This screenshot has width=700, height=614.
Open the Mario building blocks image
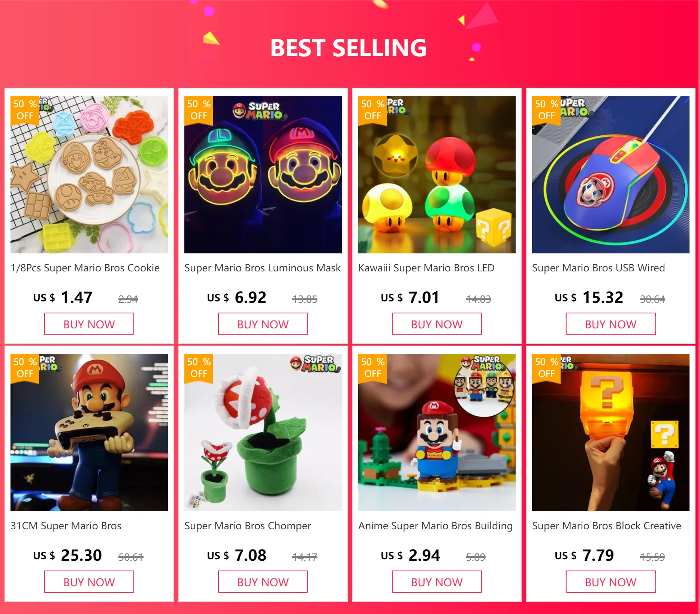pos(437,433)
